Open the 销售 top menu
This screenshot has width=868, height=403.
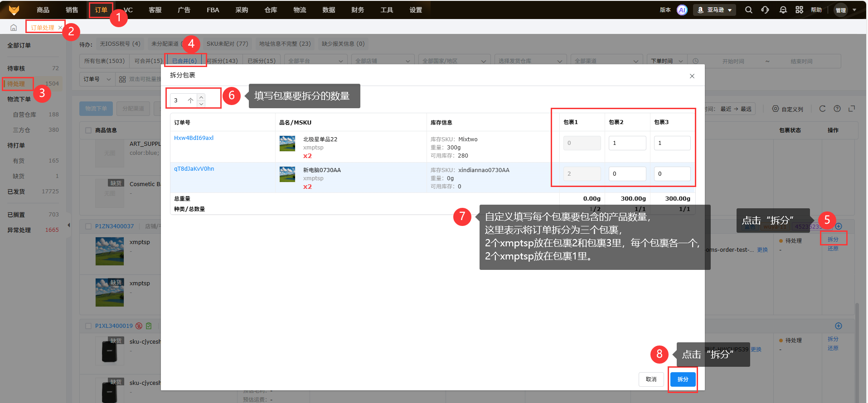click(72, 10)
